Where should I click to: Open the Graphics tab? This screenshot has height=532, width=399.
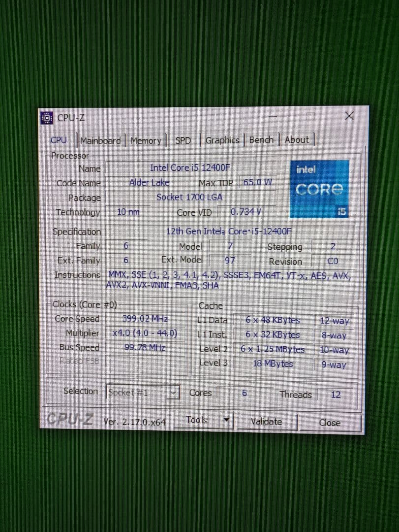coord(222,140)
